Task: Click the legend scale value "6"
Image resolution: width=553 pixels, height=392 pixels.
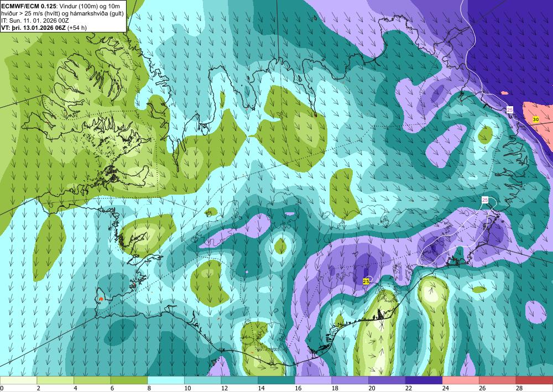Action: [x=112, y=388]
